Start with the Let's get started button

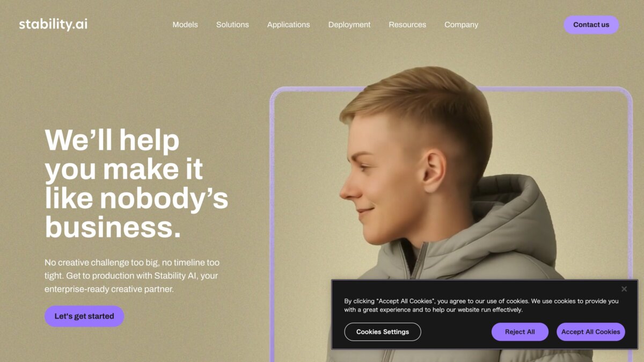coord(84,316)
